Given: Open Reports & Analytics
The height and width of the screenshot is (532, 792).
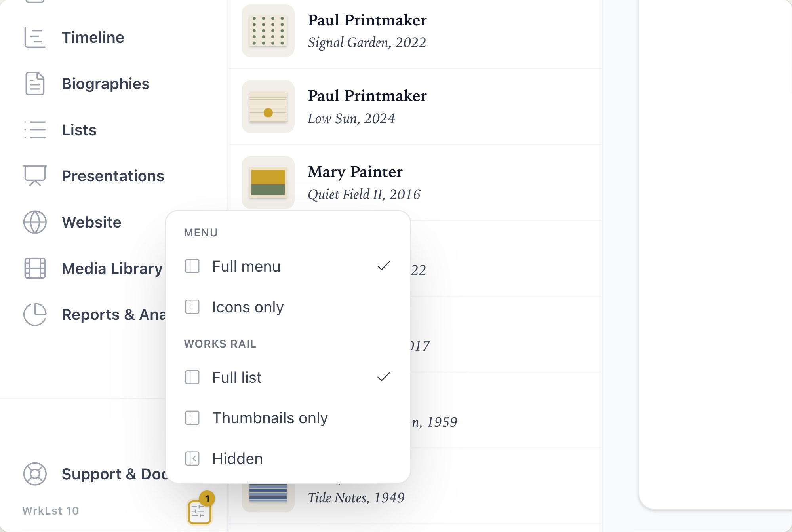Looking at the screenshot, I should (x=114, y=314).
